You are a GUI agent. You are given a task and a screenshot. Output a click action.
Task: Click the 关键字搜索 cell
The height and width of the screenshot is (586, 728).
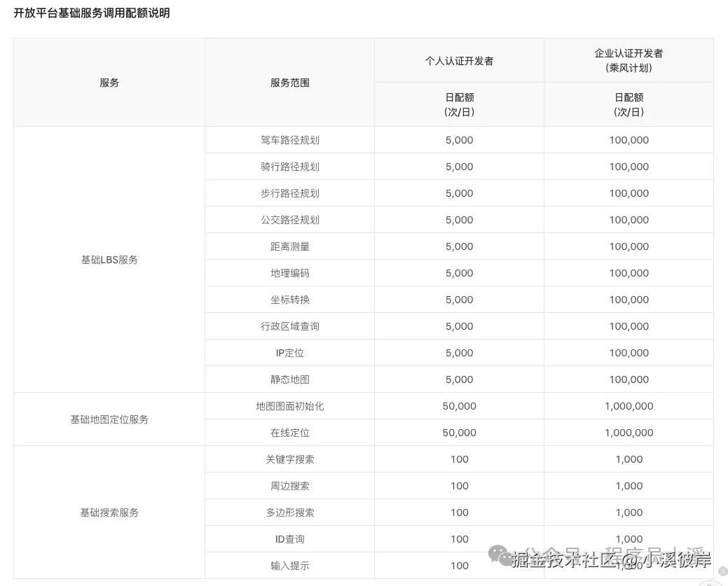click(289, 459)
